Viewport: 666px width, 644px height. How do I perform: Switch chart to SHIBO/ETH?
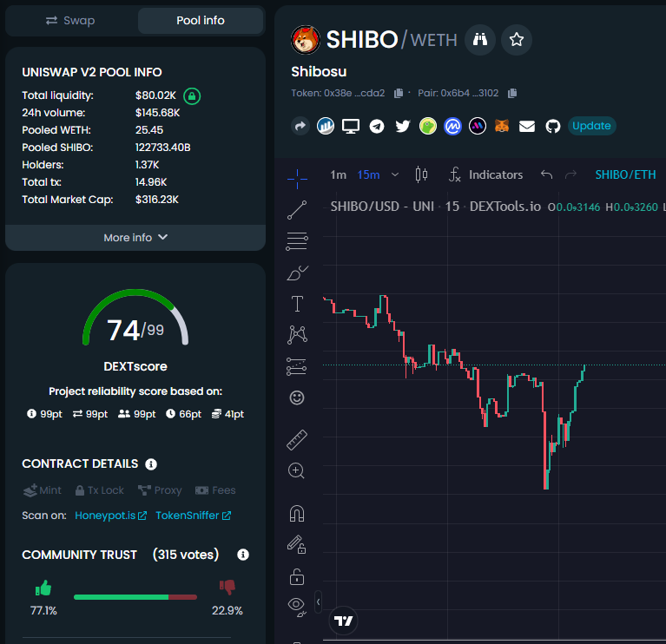coord(626,175)
